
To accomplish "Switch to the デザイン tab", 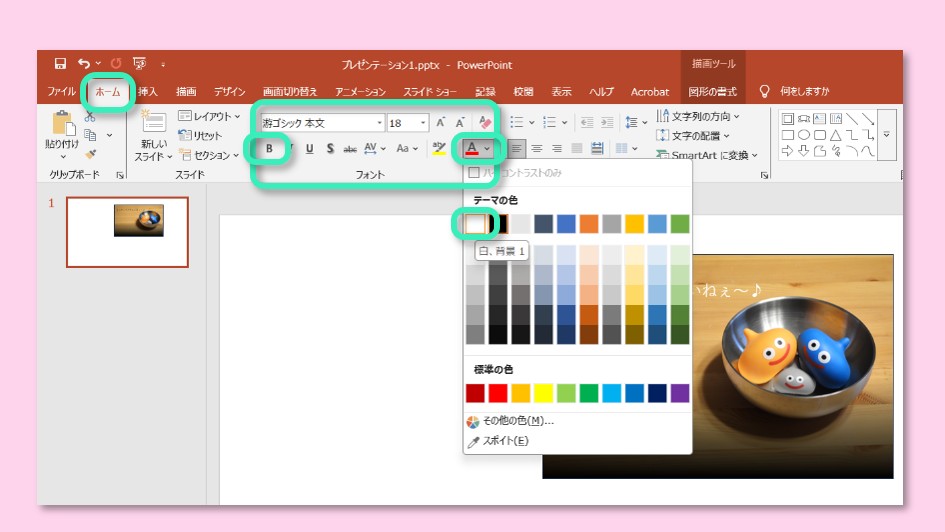I will point(230,92).
